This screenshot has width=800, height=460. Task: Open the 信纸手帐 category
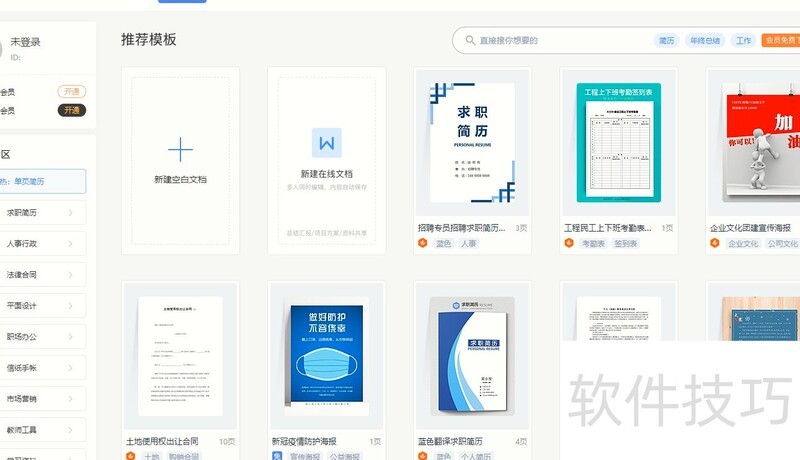coord(43,368)
